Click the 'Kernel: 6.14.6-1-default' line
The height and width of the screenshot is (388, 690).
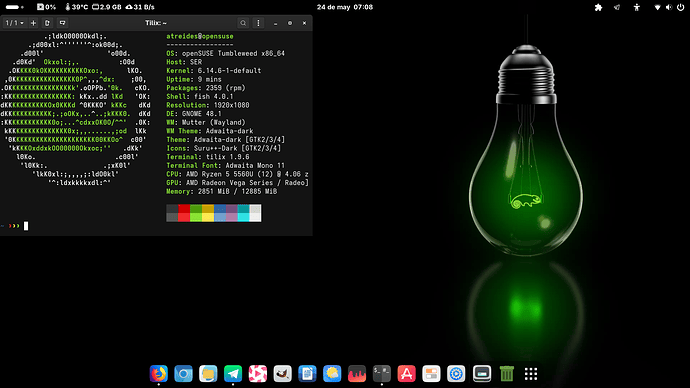213,71
